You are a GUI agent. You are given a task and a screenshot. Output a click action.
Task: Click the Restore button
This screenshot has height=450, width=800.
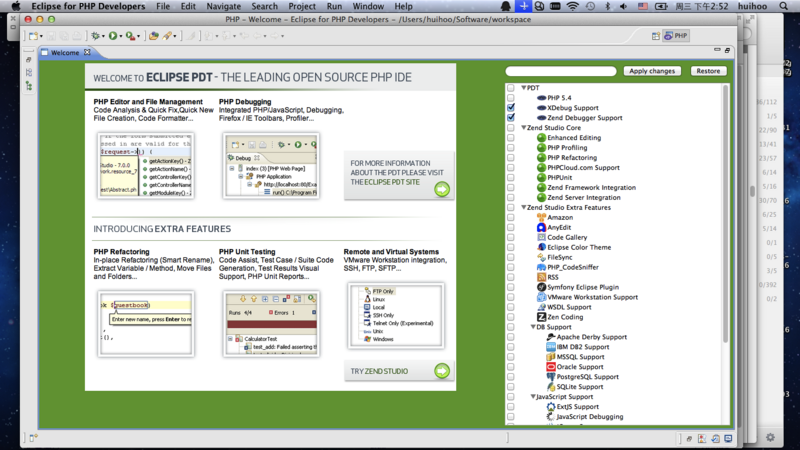[708, 71]
